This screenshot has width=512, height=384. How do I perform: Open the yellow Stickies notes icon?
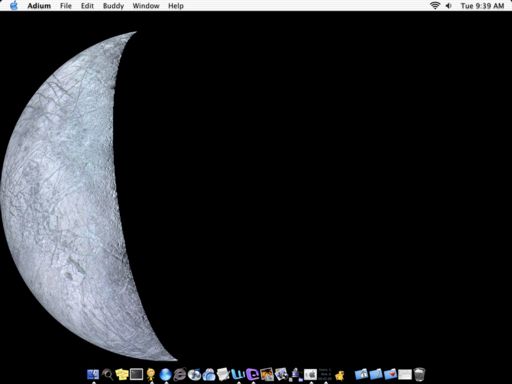tap(122, 374)
